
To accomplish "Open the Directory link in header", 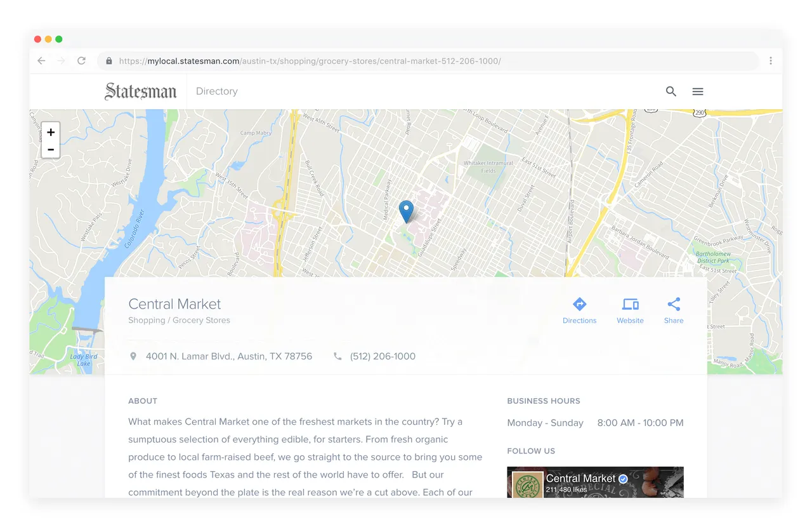I will [217, 91].
